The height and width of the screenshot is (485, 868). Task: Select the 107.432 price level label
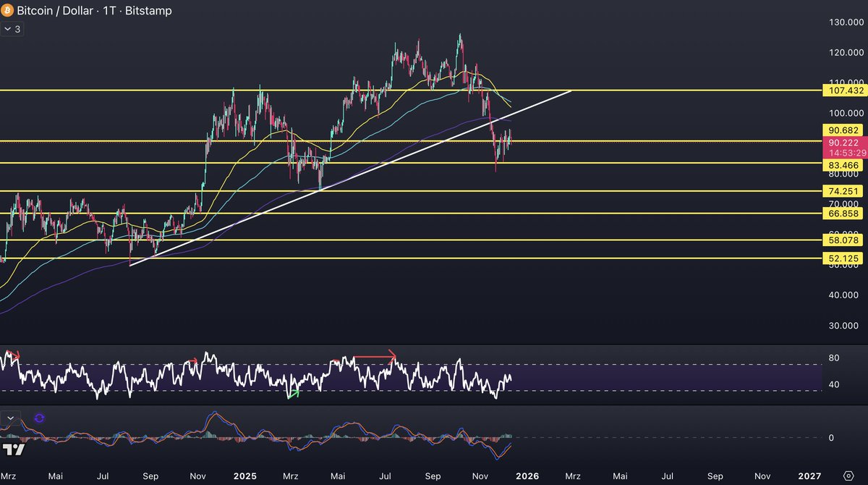click(x=844, y=90)
